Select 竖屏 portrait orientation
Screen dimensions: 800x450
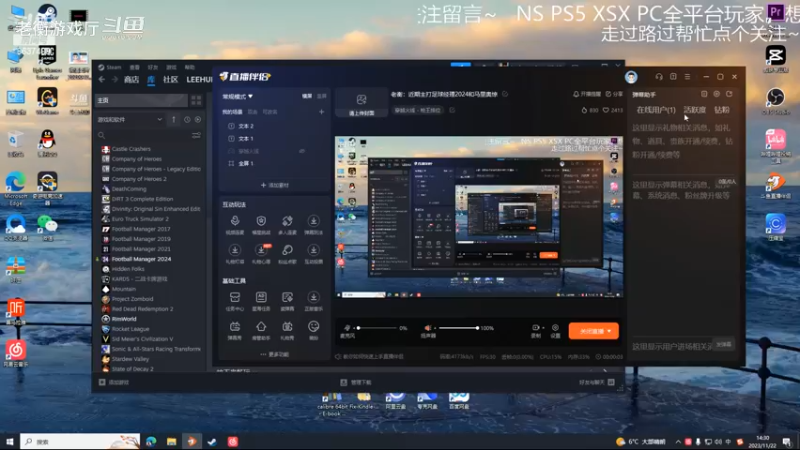[321, 96]
